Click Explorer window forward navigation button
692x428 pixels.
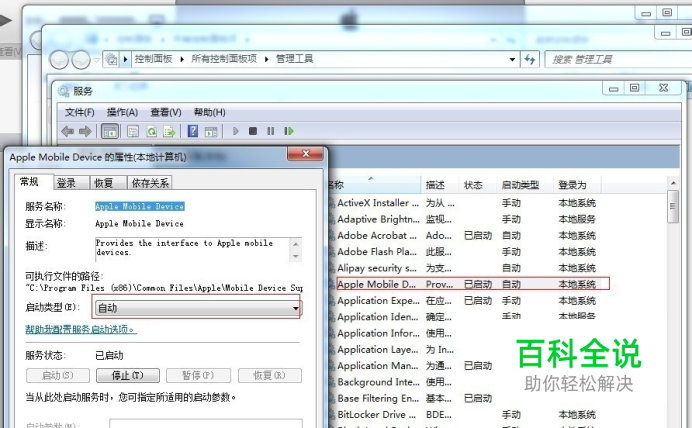[81, 60]
